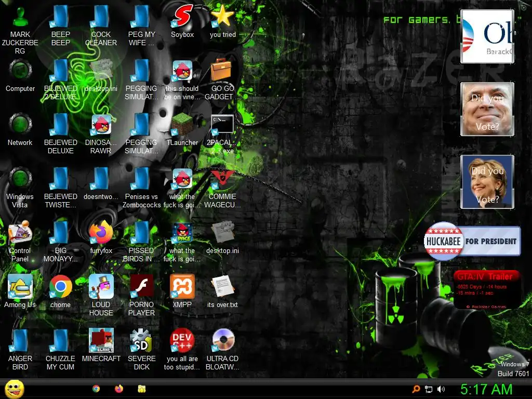Open the doesntwo... shortcut

tap(101, 179)
